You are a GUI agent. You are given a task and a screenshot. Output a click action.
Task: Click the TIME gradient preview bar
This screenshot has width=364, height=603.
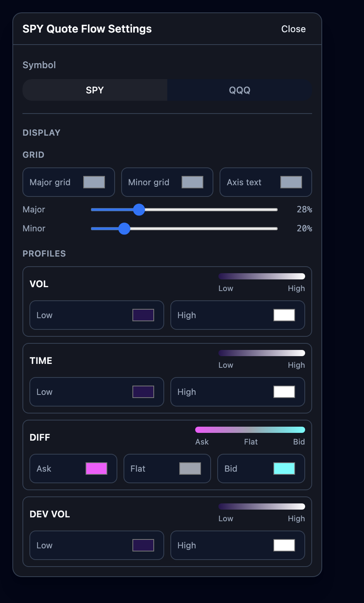click(x=262, y=353)
